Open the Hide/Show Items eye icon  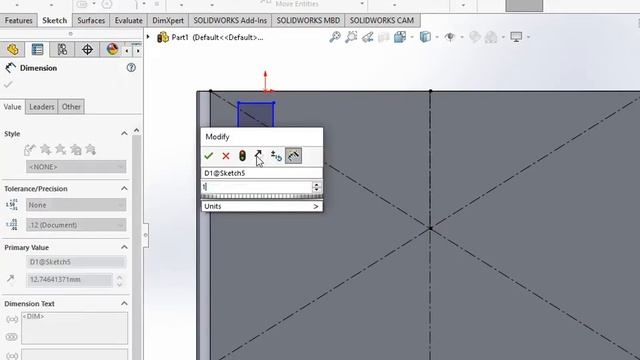click(x=450, y=37)
